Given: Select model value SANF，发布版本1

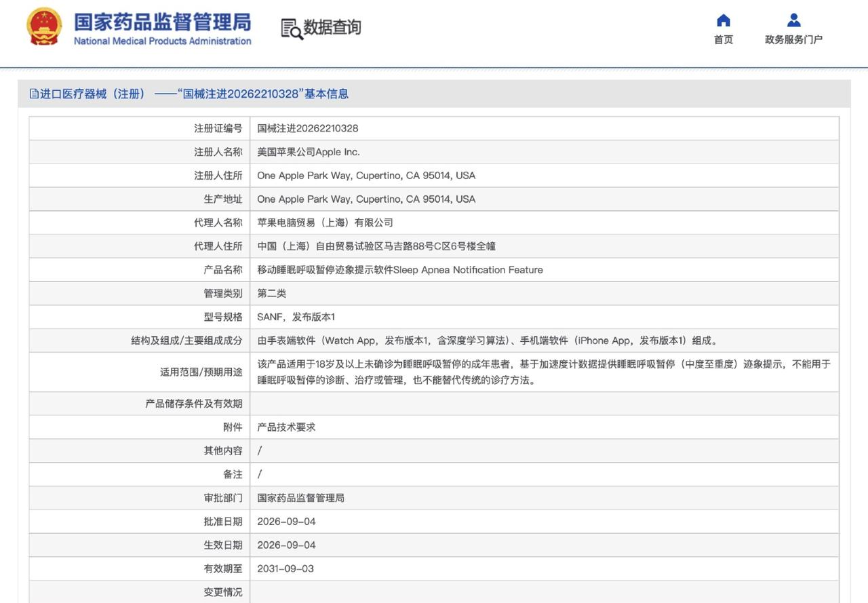Looking at the screenshot, I should coord(296,317).
